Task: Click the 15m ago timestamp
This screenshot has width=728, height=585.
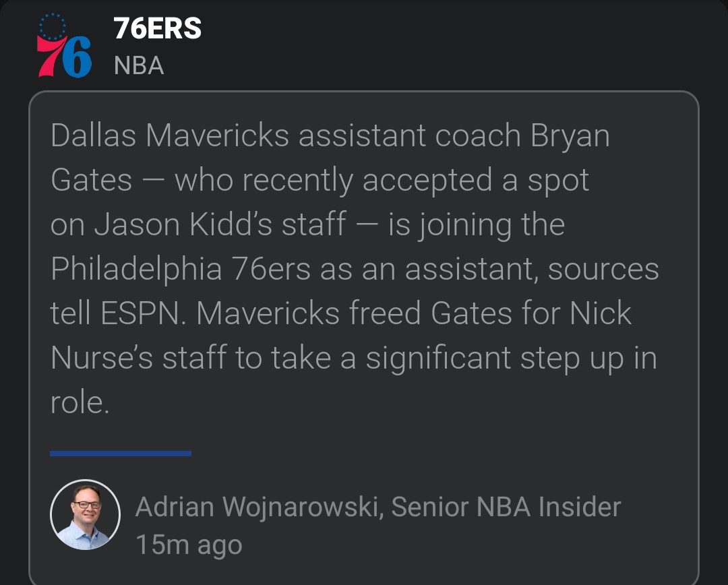Action: tap(189, 545)
